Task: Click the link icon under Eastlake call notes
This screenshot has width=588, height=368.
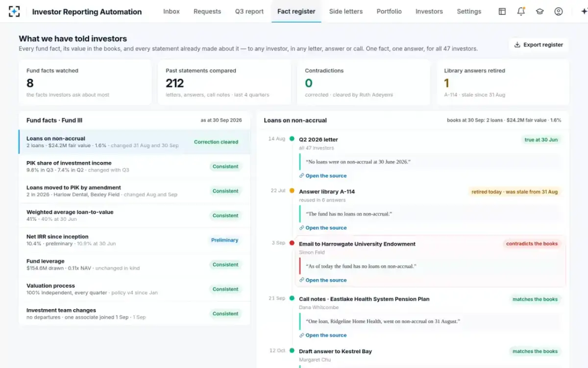Action: pos(301,335)
